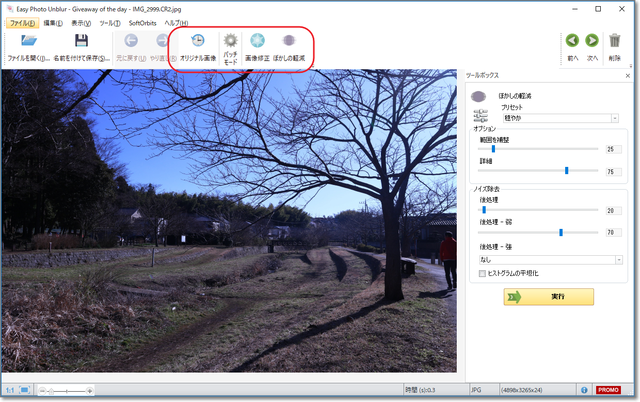Image resolution: width=640 pixels, height=402 pixels.
Task: Click the Save As floppy disk icon
Action: point(81,43)
